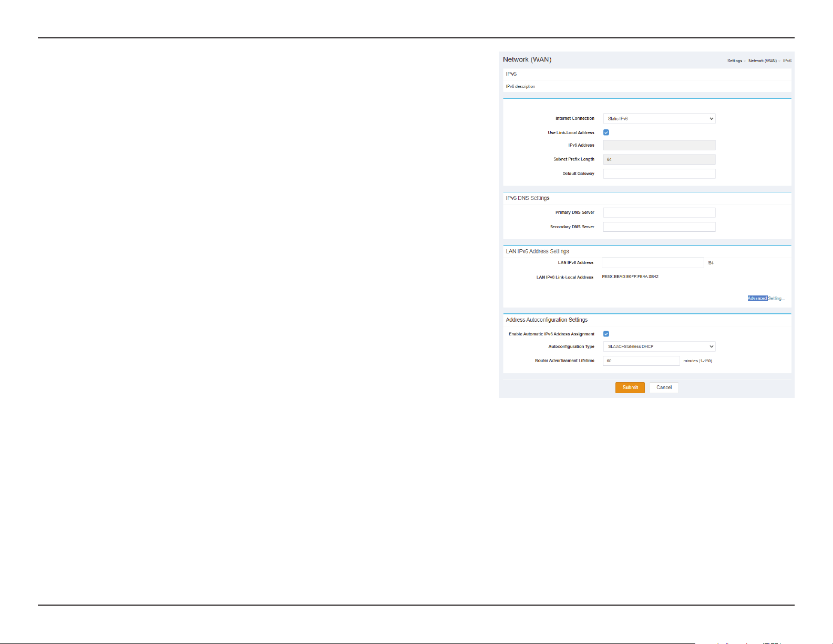Edit the Router Advertisement Lifetime value
The width and height of the screenshot is (833, 644).
point(641,361)
